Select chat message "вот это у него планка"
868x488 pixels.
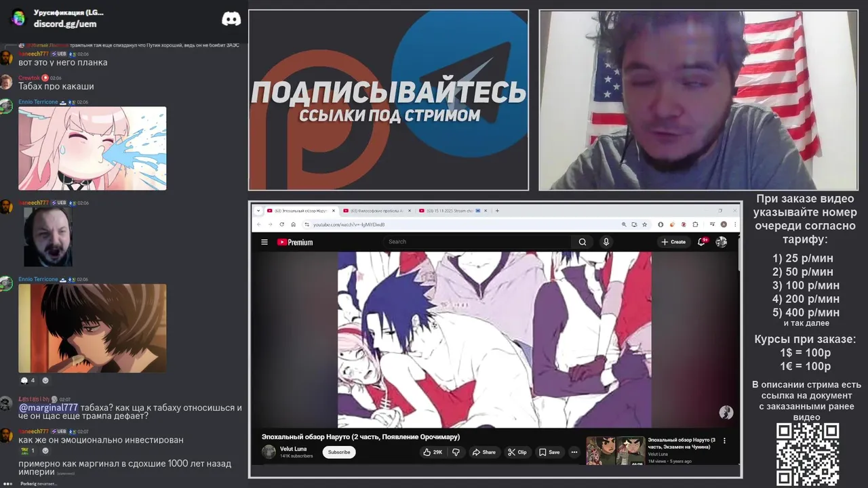[63, 62]
